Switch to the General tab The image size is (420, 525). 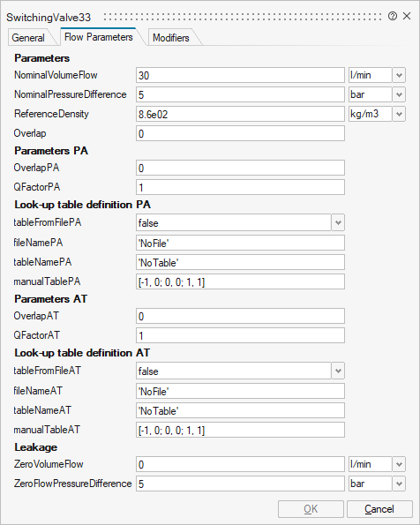tap(28, 37)
